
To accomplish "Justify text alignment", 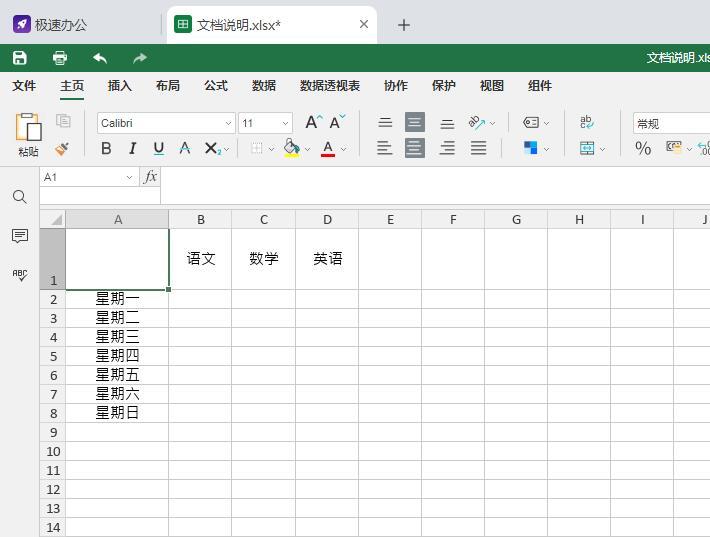I will click(x=478, y=148).
